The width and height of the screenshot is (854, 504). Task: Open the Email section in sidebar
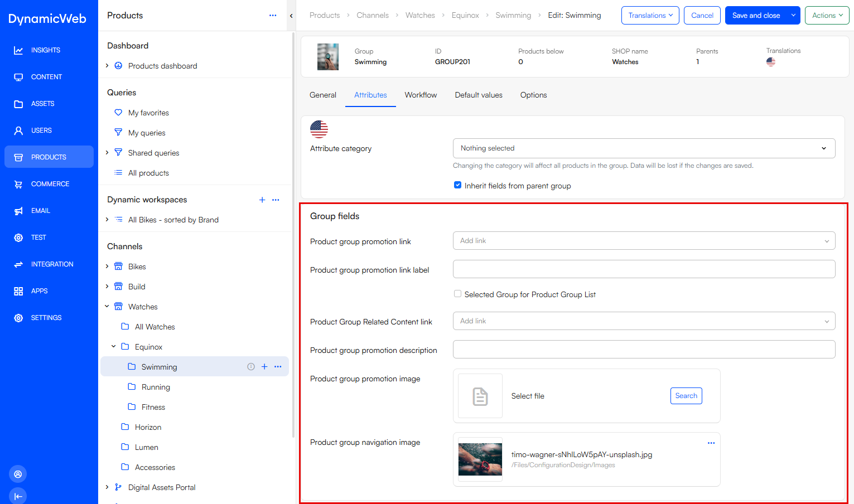40,210
